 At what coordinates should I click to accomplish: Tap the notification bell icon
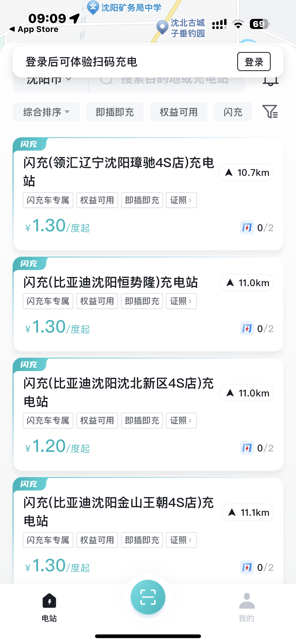270,82
